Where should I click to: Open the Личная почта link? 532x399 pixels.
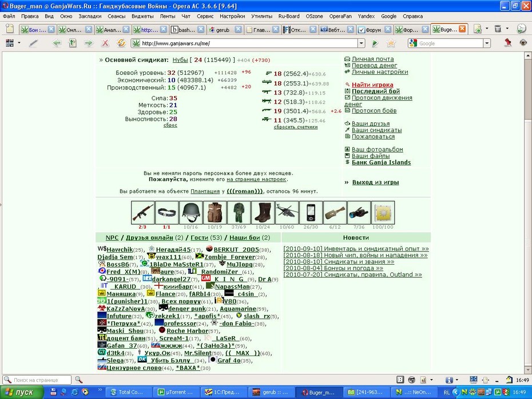coord(372,59)
